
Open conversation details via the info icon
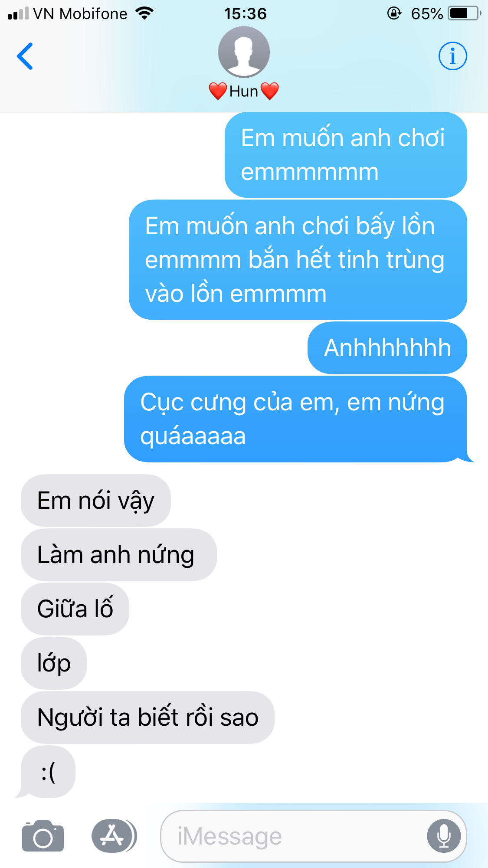pos(452,56)
